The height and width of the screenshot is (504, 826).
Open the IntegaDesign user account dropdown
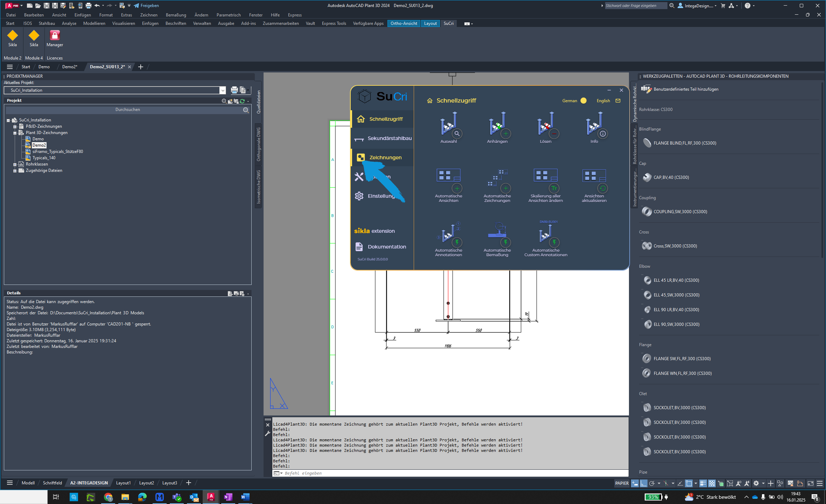coord(697,6)
